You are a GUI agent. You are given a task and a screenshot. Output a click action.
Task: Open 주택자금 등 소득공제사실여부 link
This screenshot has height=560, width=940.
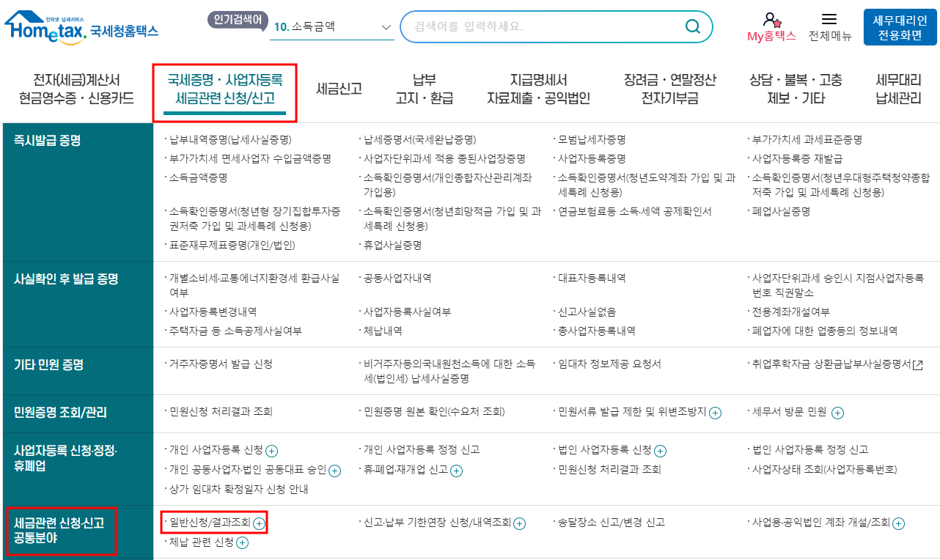(235, 331)
